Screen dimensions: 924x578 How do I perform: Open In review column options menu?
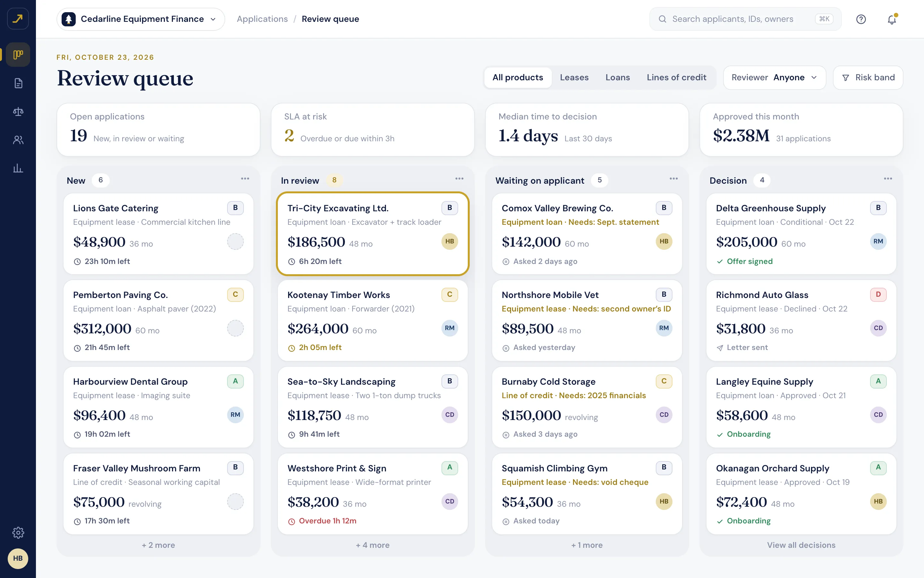(x=459, y=179)
